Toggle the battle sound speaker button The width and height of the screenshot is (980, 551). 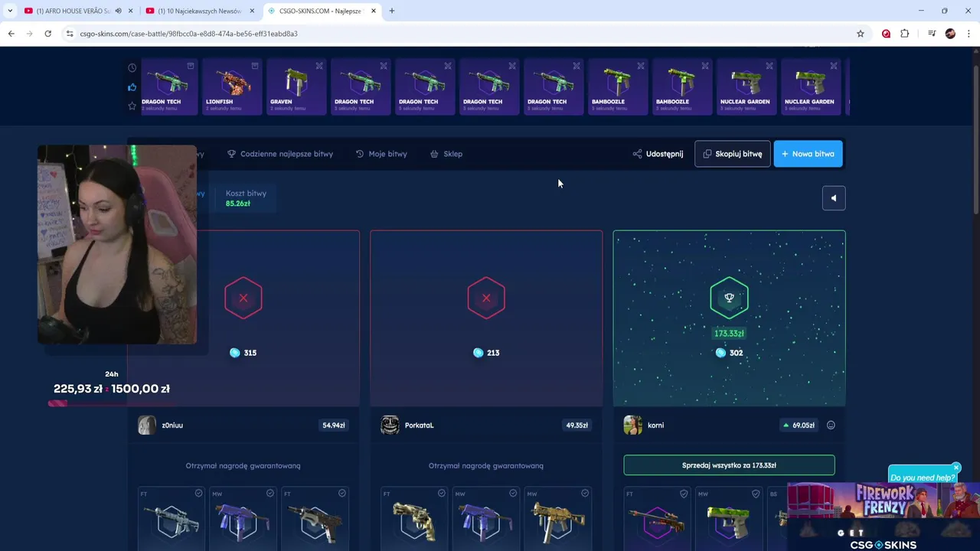[x=834, y=198]
